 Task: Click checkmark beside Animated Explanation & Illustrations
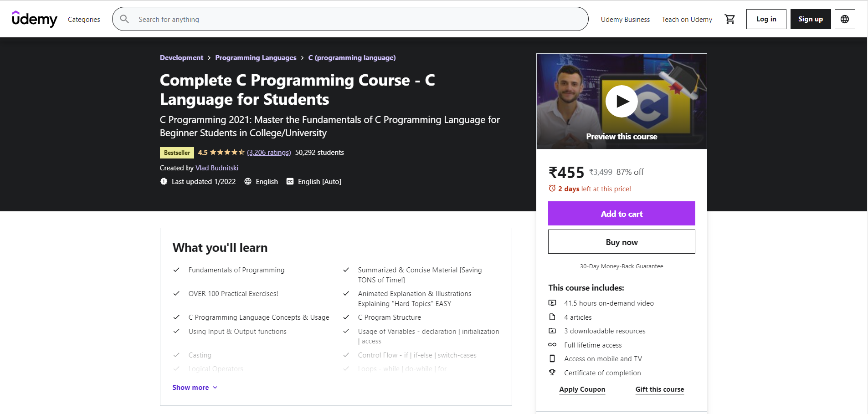(346, 293)
